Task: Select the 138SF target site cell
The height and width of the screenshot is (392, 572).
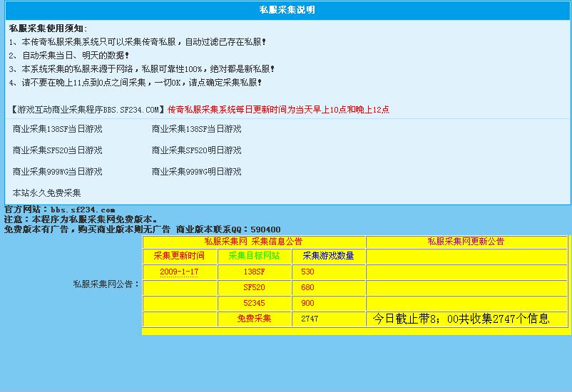Action: tap(254, 272)
